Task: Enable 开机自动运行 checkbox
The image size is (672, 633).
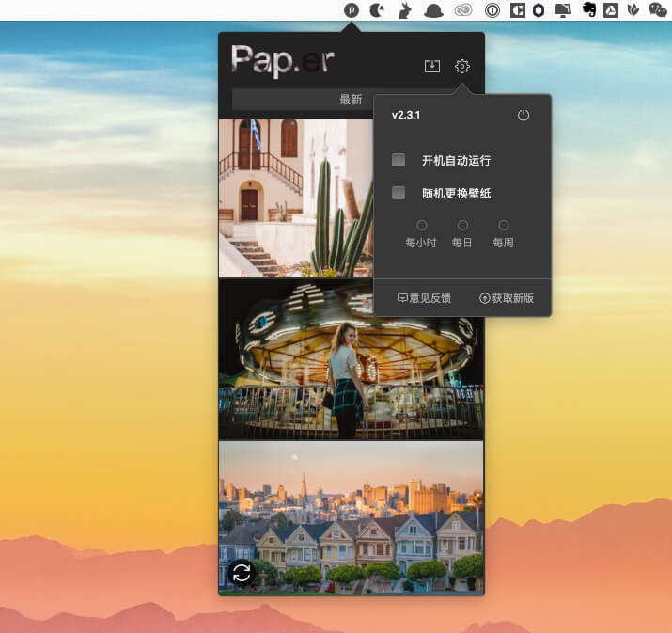Action: point(399,160)
